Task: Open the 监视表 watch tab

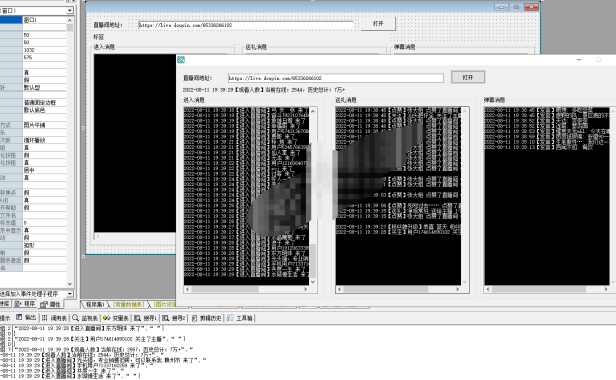Action: [85, 318]
